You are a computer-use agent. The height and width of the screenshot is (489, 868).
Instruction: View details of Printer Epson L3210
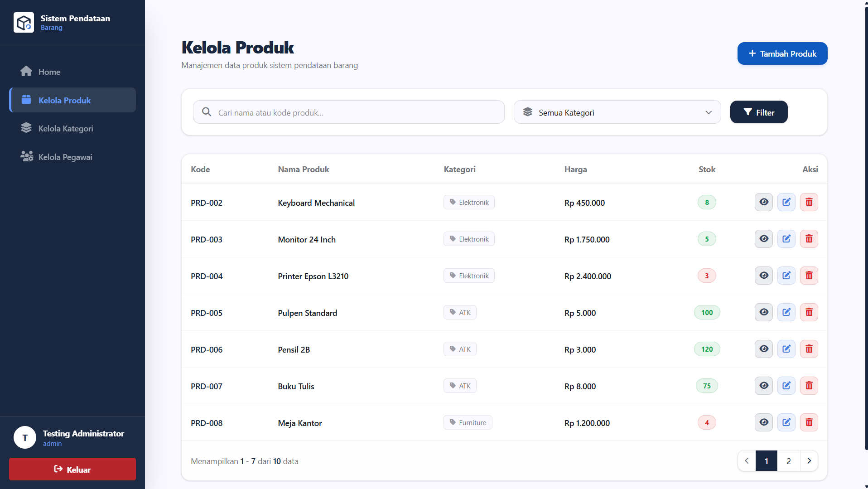(x=764, y=276)
